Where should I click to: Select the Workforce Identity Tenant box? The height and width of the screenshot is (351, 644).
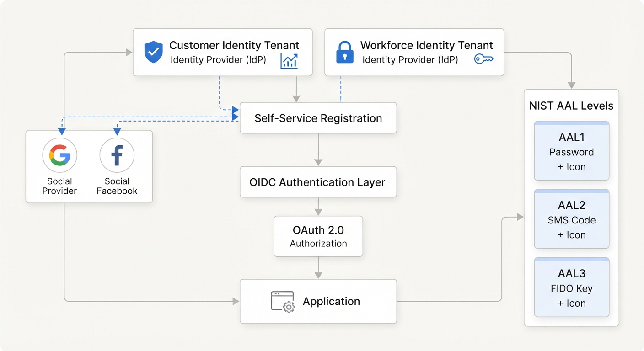click(414, 52)
